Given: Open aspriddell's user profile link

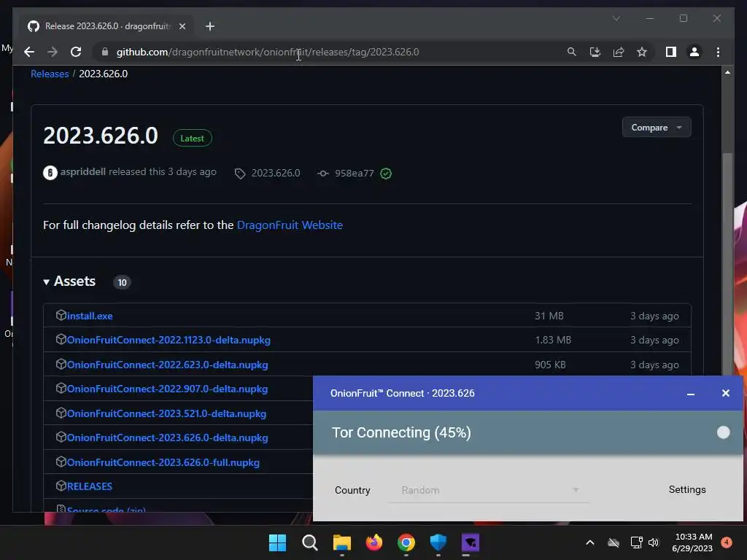Looking at the screenshot, I should (x=83, y=171).
